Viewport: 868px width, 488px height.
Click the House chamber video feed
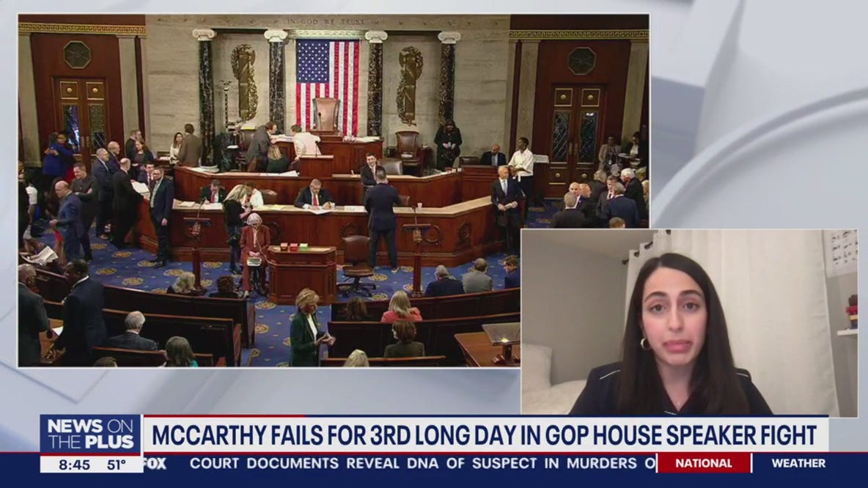click(x=334, y=191)
